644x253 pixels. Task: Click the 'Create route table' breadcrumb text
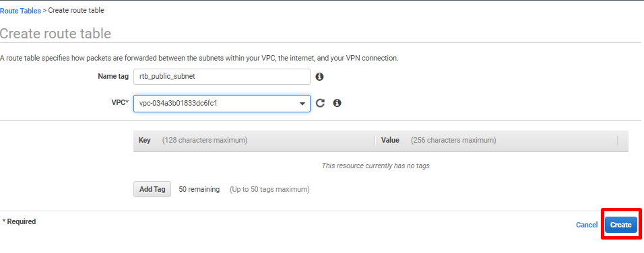pos(76,11)
